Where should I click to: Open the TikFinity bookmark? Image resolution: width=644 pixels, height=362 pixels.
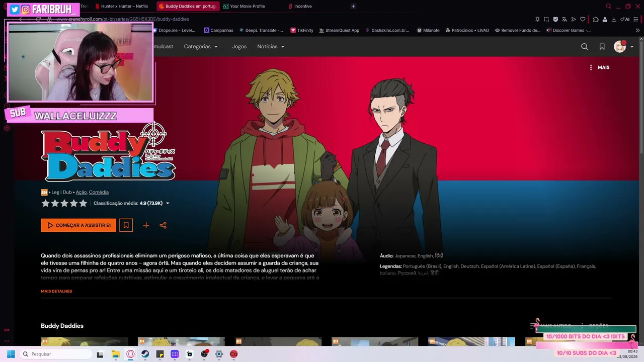302,30
